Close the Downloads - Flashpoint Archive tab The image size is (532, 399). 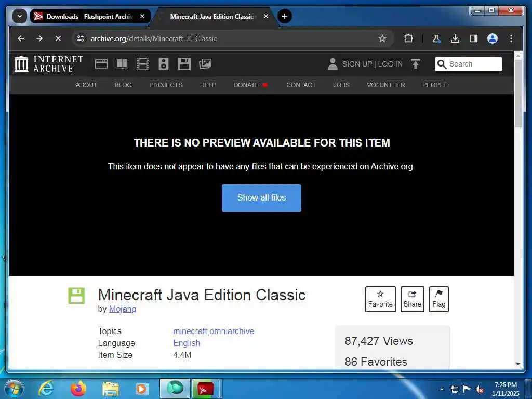coord(142,16)
